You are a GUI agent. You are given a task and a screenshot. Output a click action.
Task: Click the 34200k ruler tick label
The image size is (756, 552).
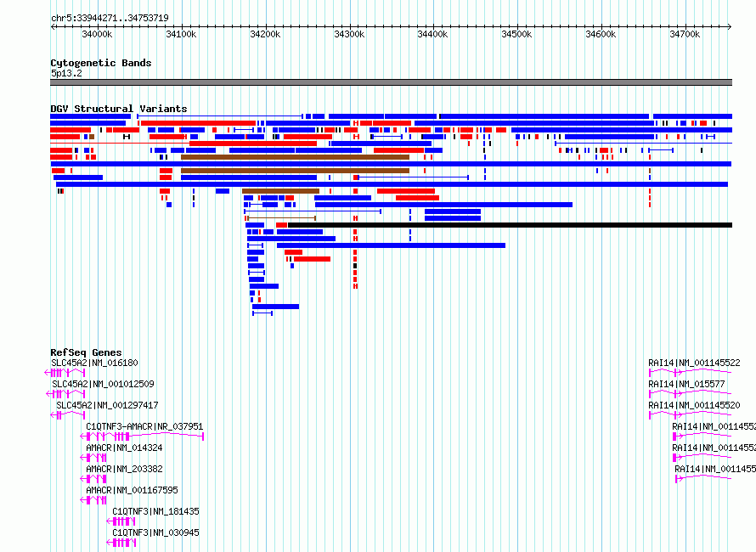click(x=265, y=34)
